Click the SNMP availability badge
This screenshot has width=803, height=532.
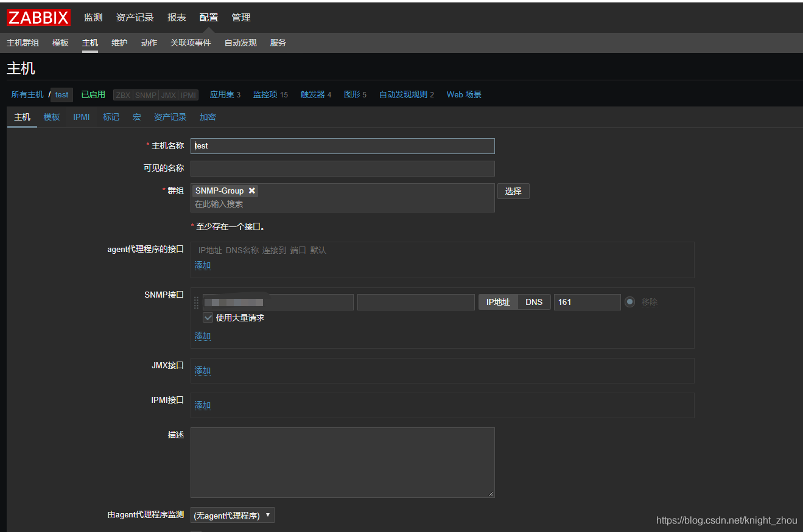[x=146, y=95]
